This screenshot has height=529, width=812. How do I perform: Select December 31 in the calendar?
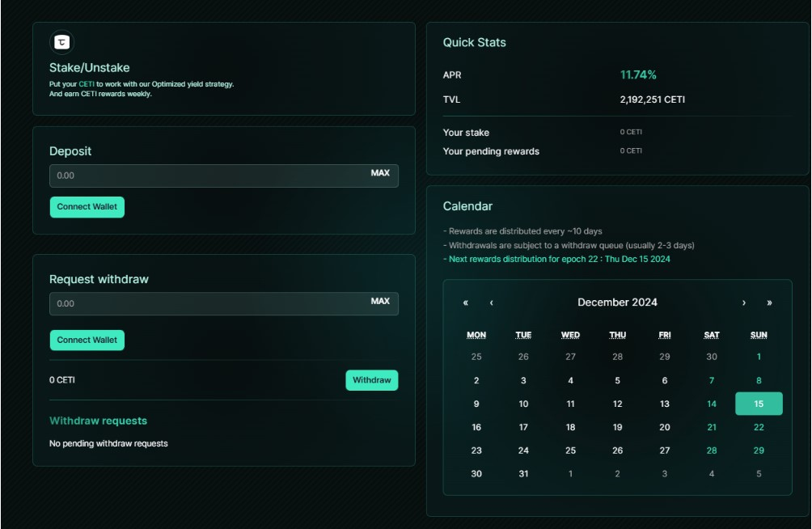(523, 474)
